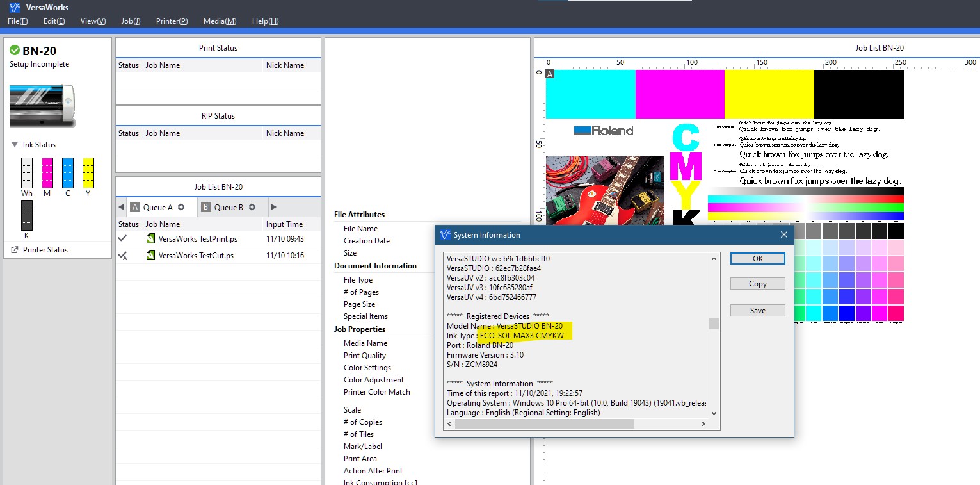Select the BN-20 printer image
980x485 pixels.
point(42,106)
